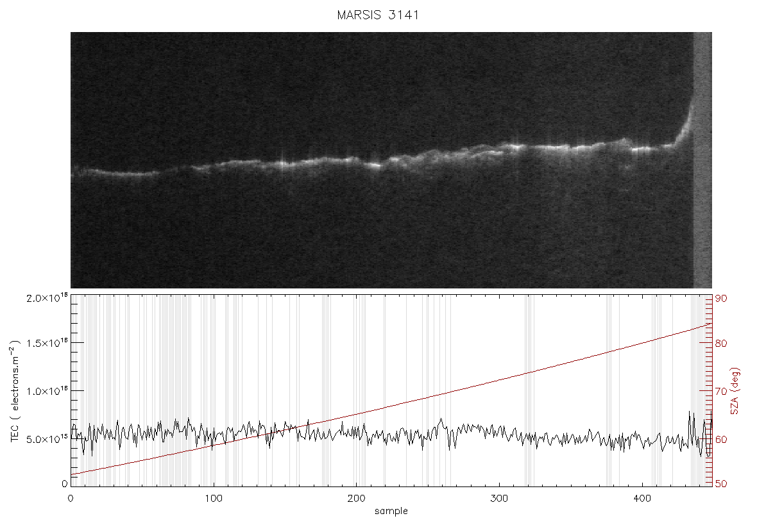Click the 1.5×10^16 tick label

tap(46, 342)
